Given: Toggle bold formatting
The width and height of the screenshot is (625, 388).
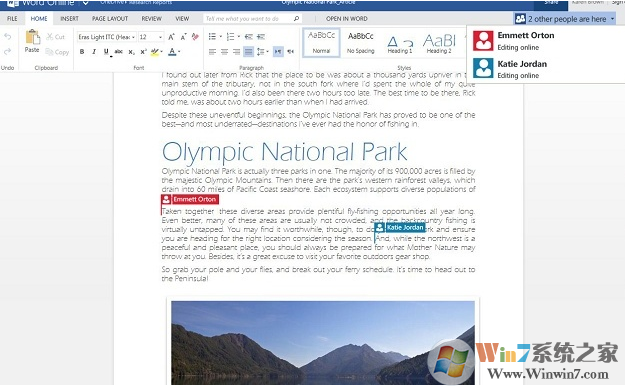Looking at the screenshot, I should 82,51.
